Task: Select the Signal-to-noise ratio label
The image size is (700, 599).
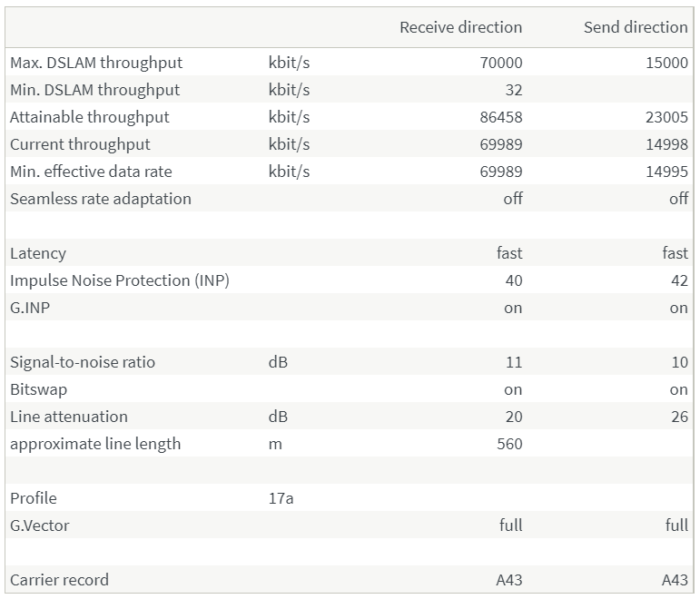Action: click(x=83, y=362)
